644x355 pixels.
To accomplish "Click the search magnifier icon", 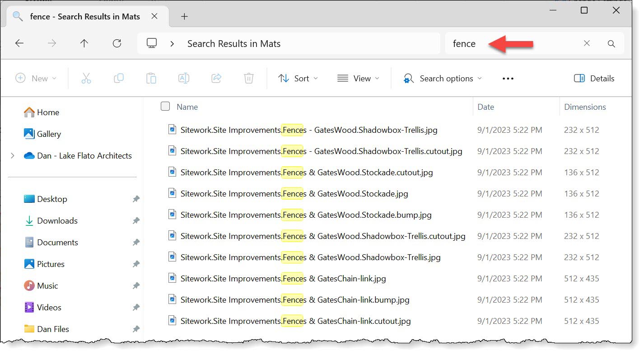I will pos(611,43).
